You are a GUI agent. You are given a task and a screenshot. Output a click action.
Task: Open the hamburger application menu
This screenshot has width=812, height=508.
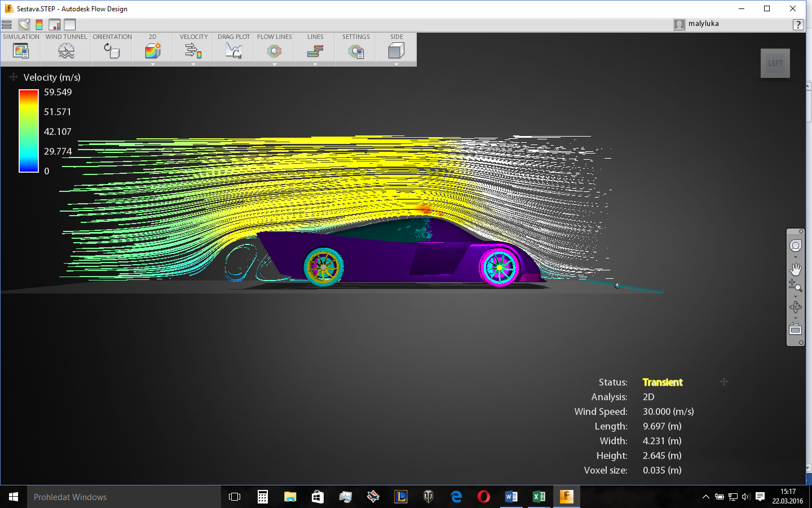(x=7, y=24)
